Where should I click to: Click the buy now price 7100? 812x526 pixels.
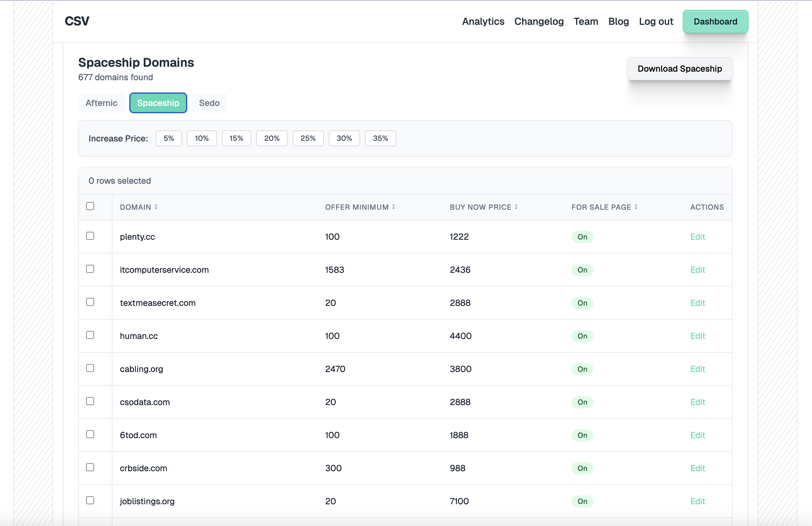tap(459, 501)
